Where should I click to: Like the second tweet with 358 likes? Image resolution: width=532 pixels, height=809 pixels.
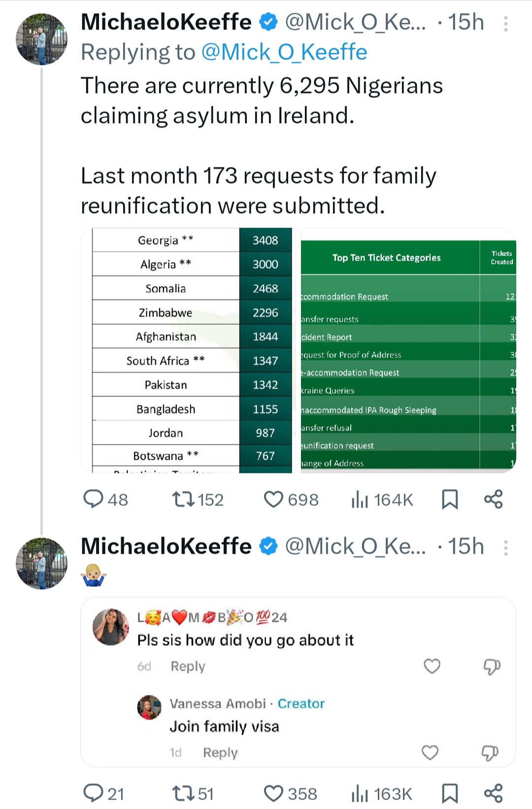274,793
